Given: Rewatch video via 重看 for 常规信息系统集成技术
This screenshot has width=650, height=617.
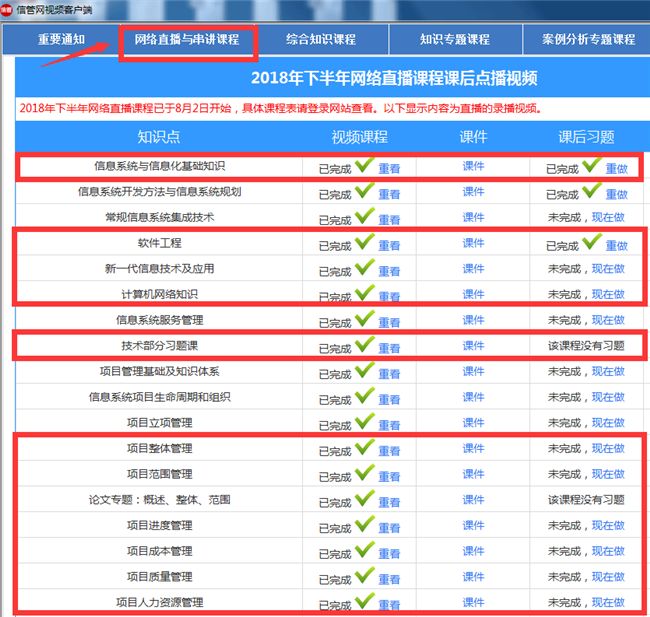Looking at the screenshot, I should click(389, 219).
